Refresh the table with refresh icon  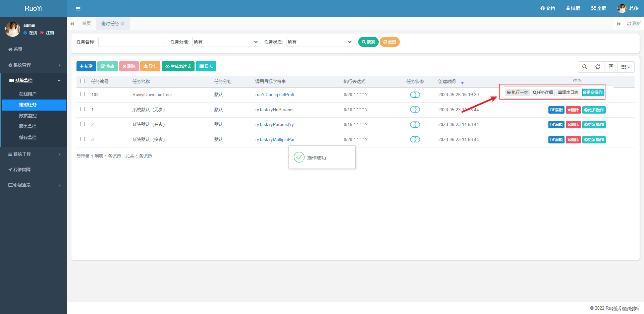[598, 67]
